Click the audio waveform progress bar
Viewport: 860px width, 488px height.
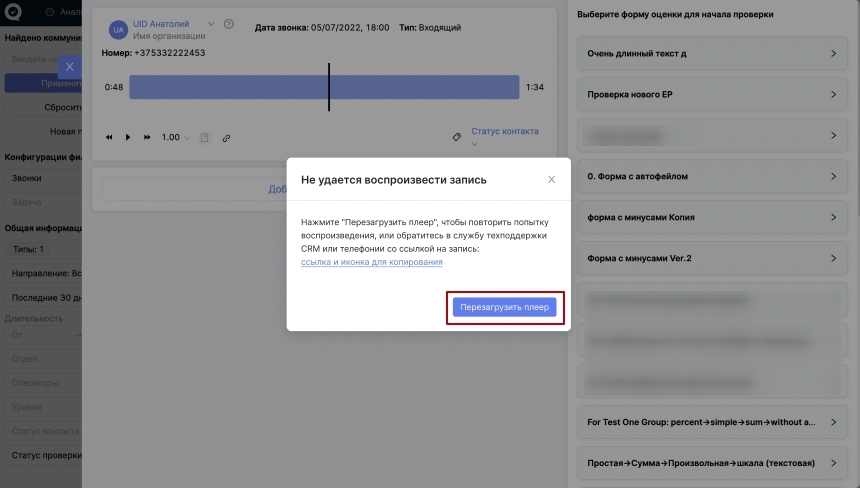[323, 87]
